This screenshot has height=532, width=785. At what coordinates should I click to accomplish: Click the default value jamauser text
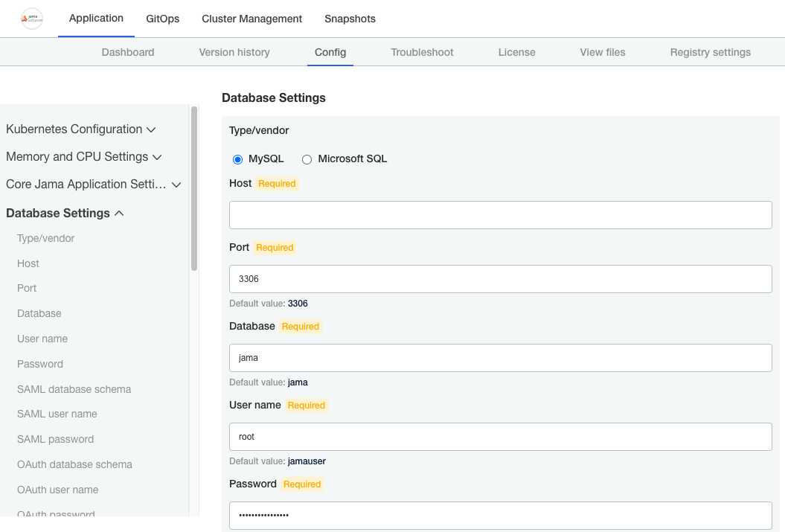pos(307,461)
